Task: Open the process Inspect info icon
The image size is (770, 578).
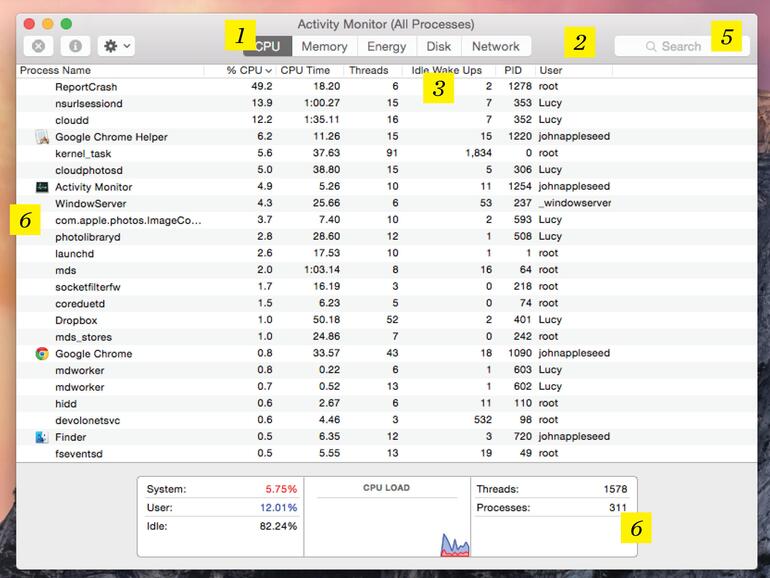Action: tap(75, 46)
